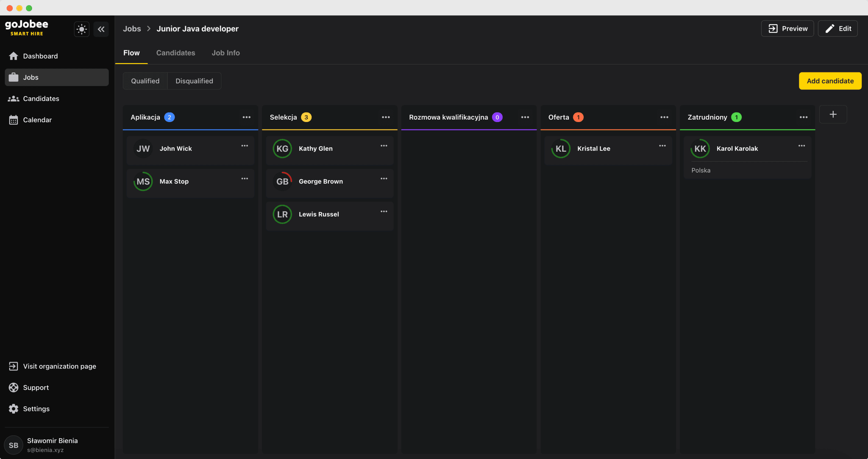The height and width of the screenshot is (459, 868).
Task: Open options menu for Aplikacja column
Action: pos(247,117)
